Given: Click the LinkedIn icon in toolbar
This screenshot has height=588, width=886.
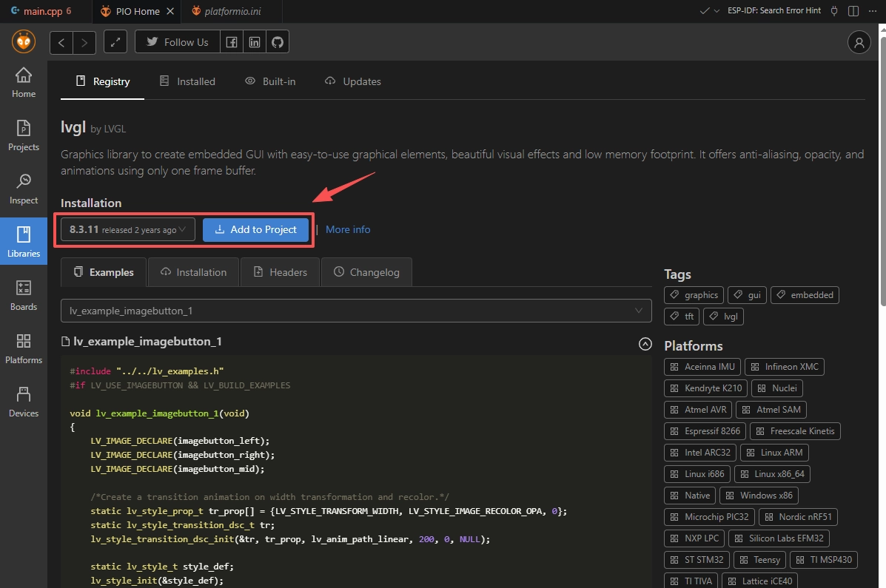Looking at the screenshot, I should [x=255, y=42].
